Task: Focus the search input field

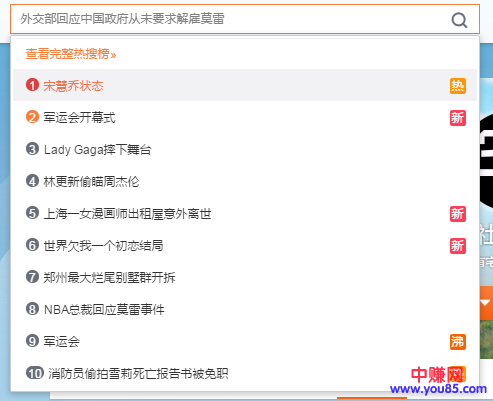Action: pyautogui.click(x=245, y=19)
